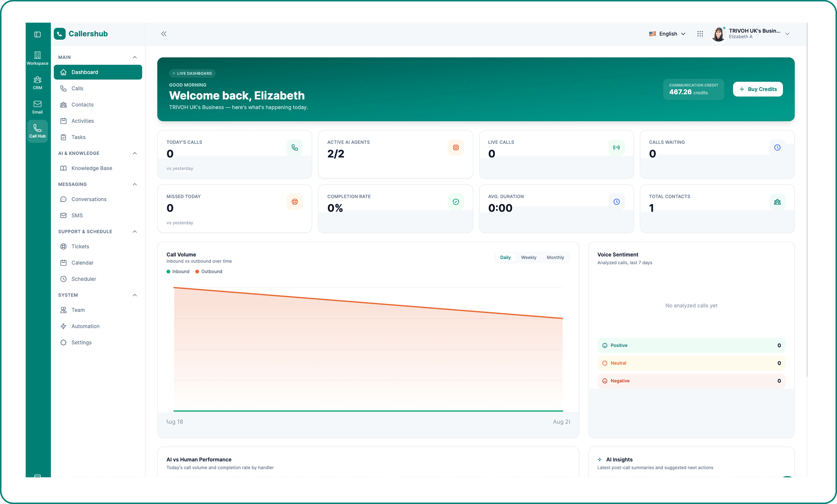Viewport: 837px width, 504px height.
Task: Open Conversations in the sidebar
Action: pos(98,199)
